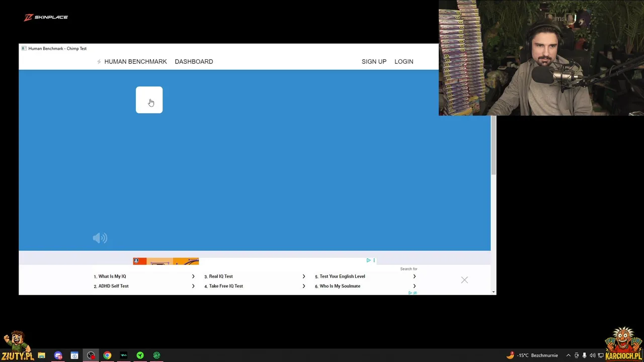The height and width of the screenshot is (362, 644).
Task: Click the lightning bolt logo icon
Action: (x=99, y=62)
